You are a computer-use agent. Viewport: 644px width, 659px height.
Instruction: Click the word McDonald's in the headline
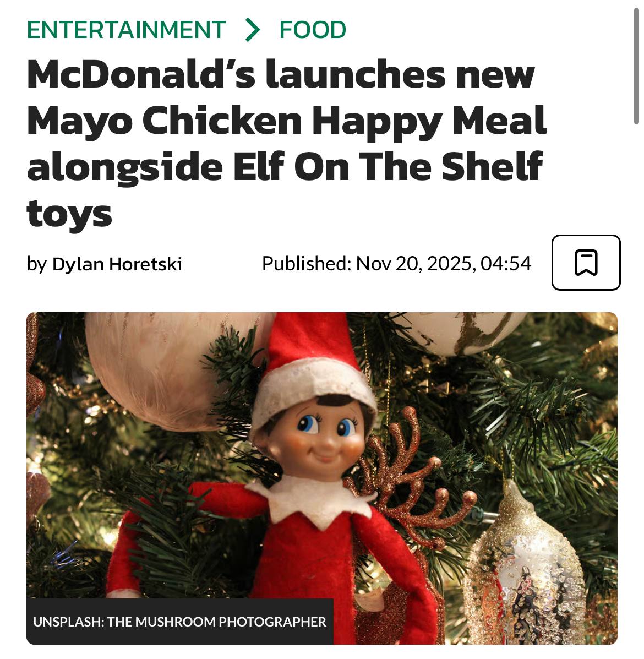[x=141, y=74]
